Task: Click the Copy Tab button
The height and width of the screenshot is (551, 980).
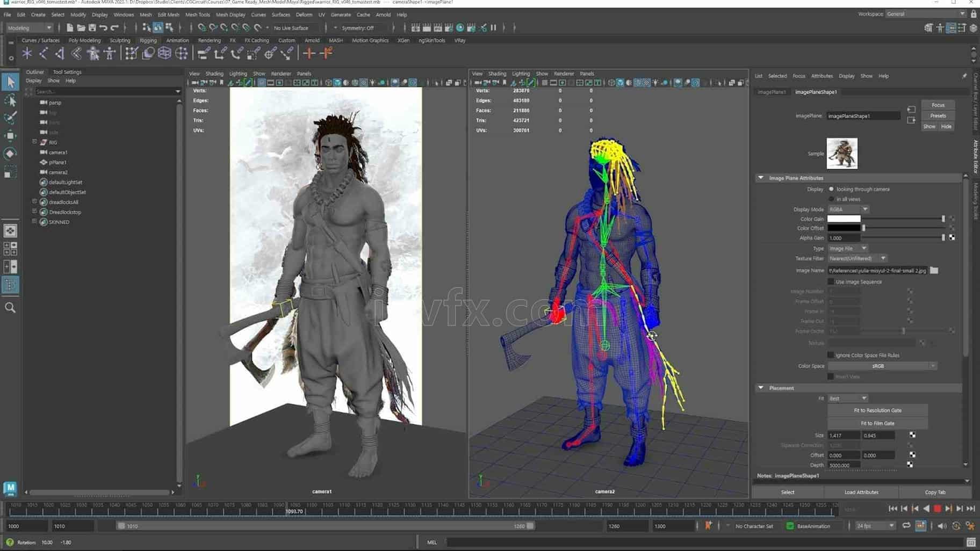Action: [935, 492]
